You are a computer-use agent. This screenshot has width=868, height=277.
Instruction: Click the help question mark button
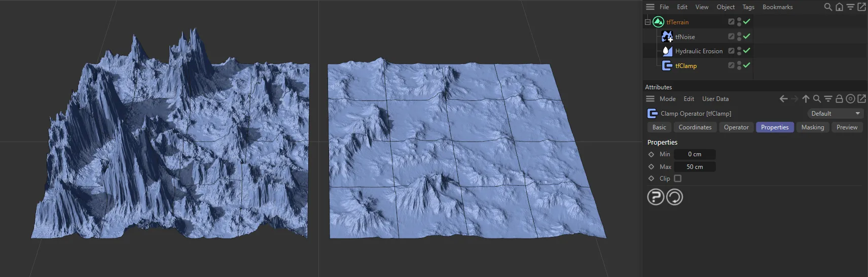click(x=656, y=197)
